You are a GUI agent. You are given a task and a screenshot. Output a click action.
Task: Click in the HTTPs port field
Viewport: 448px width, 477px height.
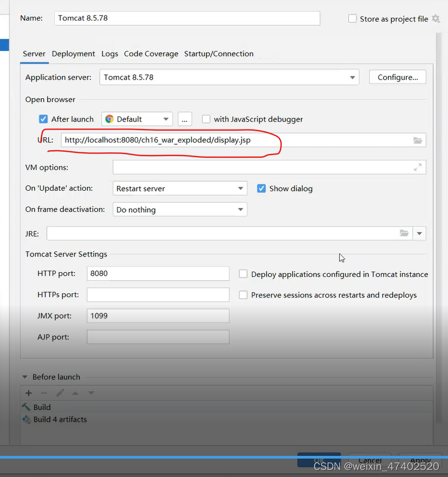[x=158, y=295]
